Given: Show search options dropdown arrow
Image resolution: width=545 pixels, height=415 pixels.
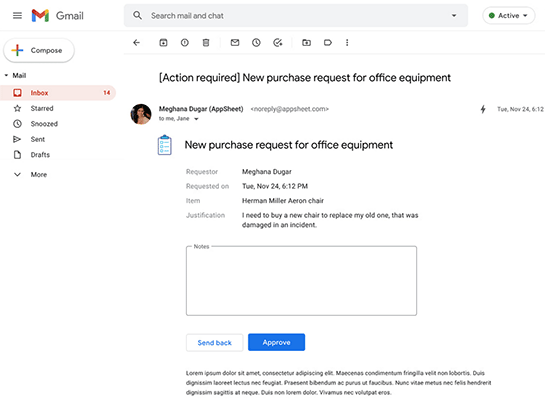Looking at the screenshot, I should (x=454, y=16).
